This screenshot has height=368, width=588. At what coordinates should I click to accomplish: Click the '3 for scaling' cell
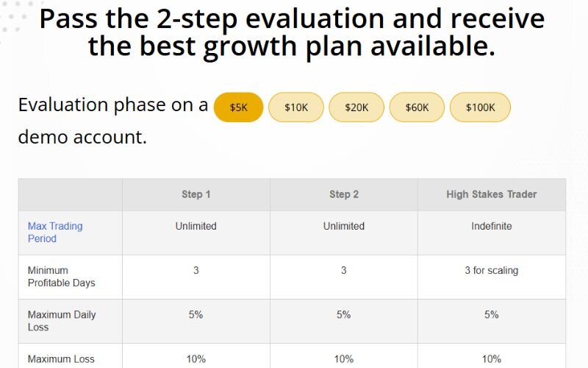(492, 270)
